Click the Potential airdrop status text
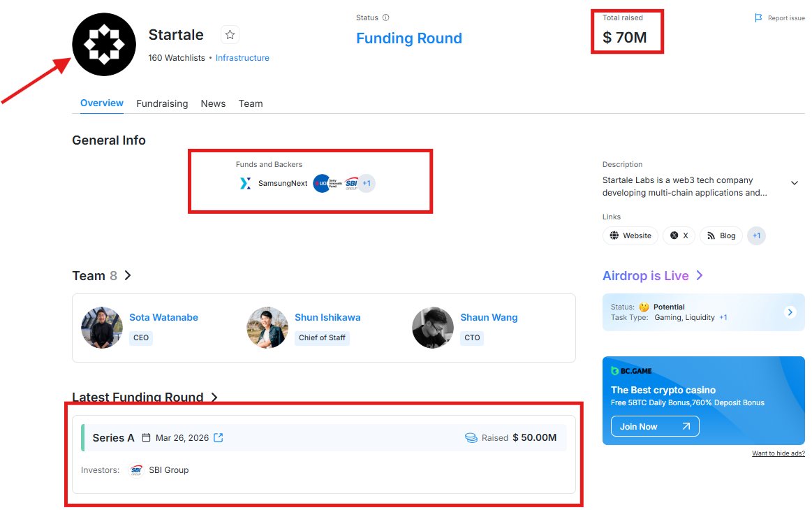Image resolution: width=812 pixels, height=510 pixels. pyautogui.click(x=669, y=307)
